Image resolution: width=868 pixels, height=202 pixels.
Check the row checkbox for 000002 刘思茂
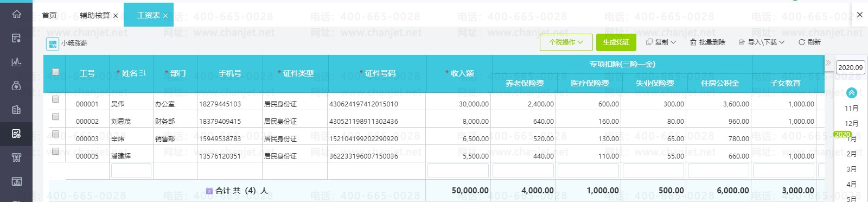click(55, 117)
